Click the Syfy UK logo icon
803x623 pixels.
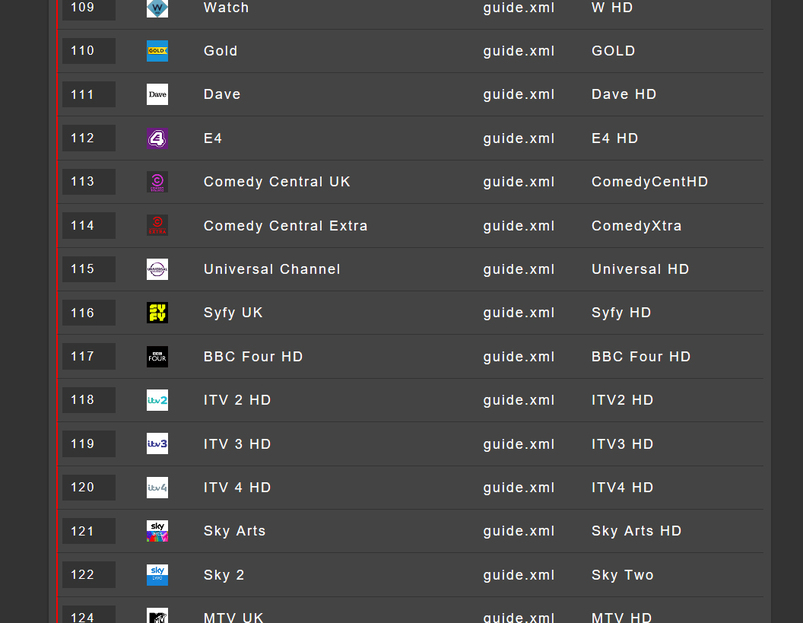coord(157,313)
